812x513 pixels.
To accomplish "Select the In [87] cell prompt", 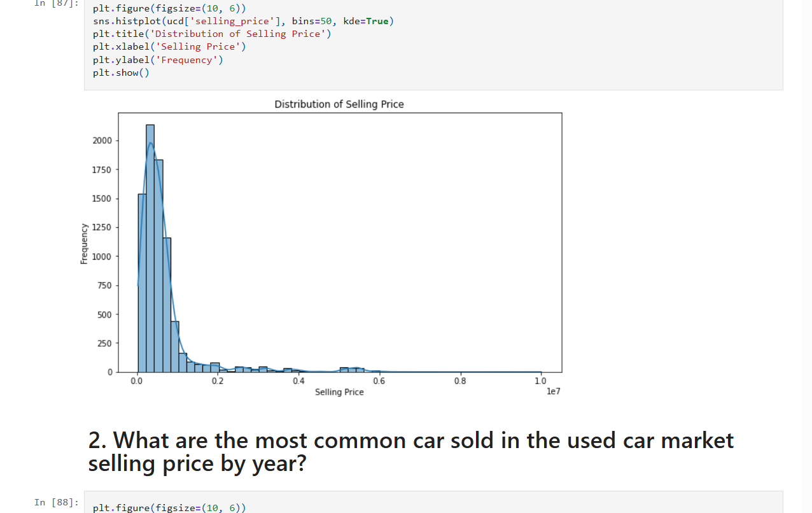I will point(57,4).
